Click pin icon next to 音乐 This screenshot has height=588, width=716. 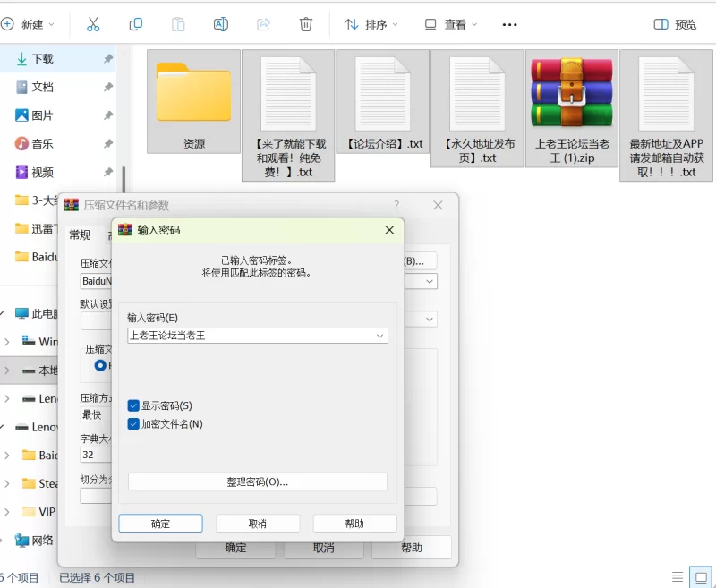[x=107, y=144]
